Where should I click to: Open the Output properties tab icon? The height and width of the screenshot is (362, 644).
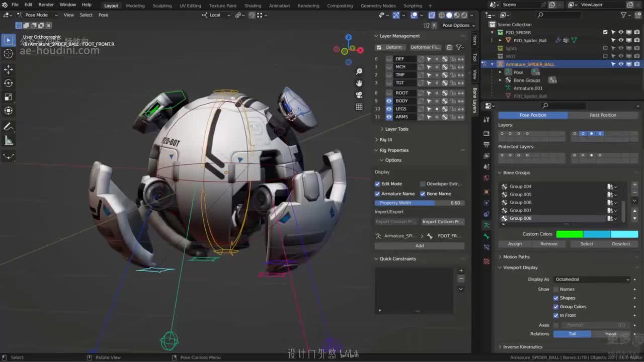487,144
